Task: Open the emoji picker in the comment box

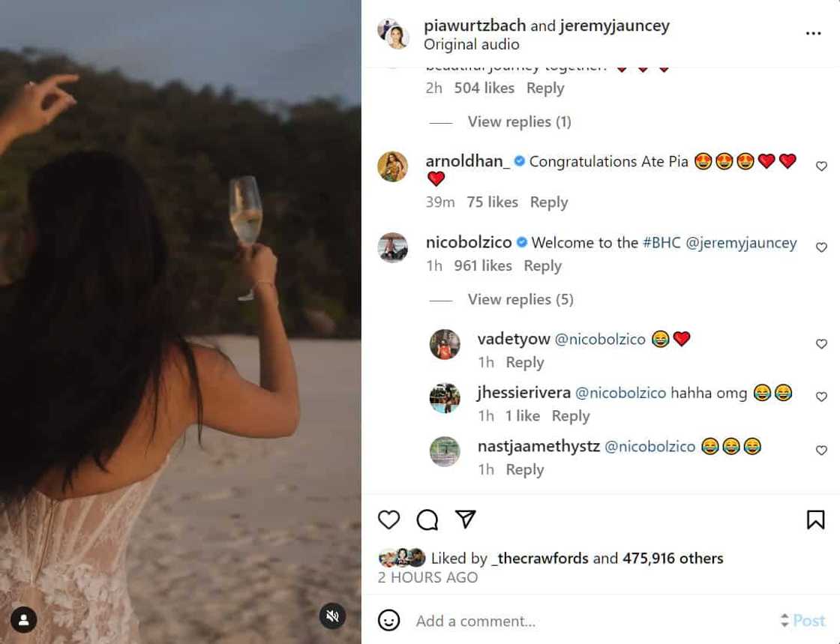Action: (388, 621)
